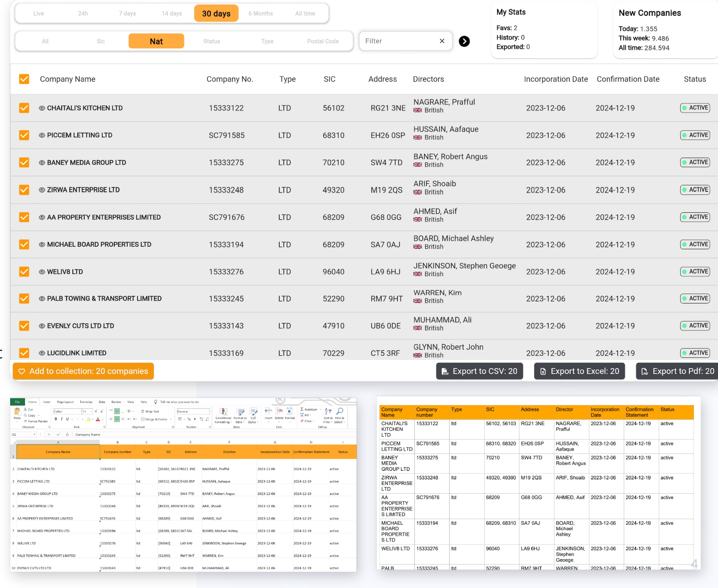Click the eye icon beside WELIV8 LTD
The image size is (718, 588).
[42, 272]
